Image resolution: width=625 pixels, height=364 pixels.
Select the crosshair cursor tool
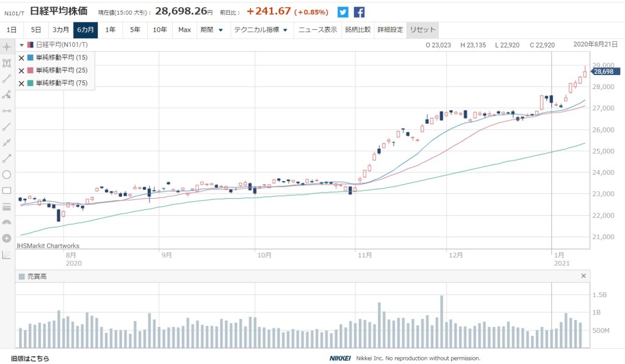click(x=7, y=47)
